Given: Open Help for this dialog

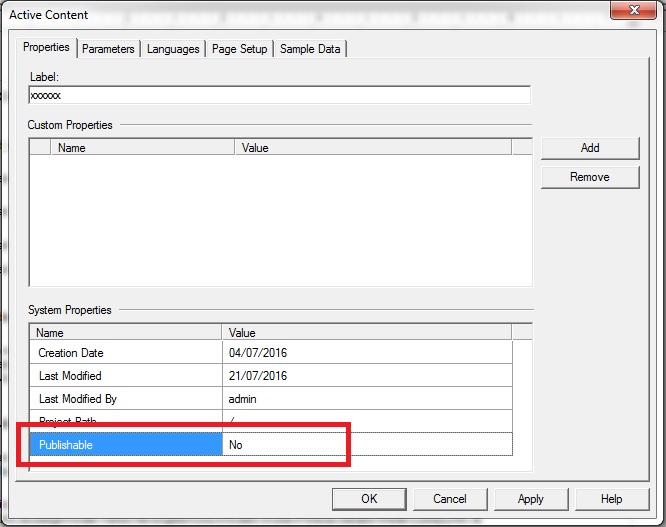Looking at the screenshot, I should coord(611,499).
